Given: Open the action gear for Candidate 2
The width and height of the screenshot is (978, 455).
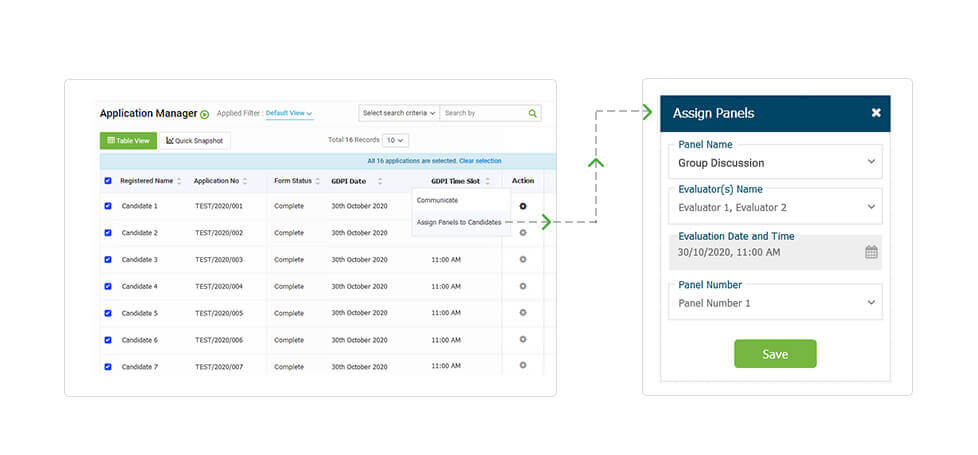Looking at the screenshot, I should click(523, 233).
